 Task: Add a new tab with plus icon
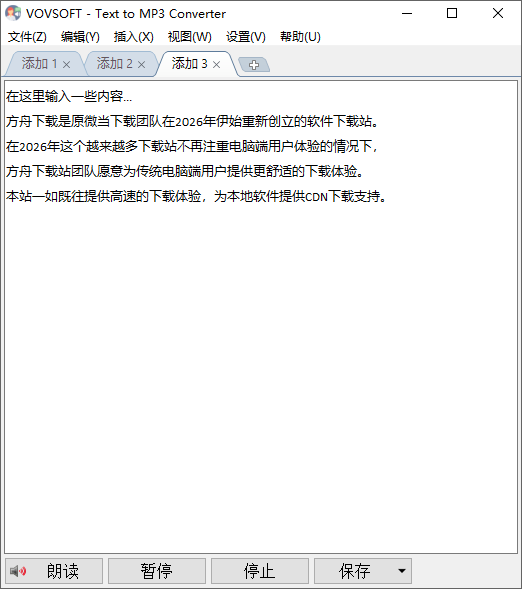click(x=254, y=65)
